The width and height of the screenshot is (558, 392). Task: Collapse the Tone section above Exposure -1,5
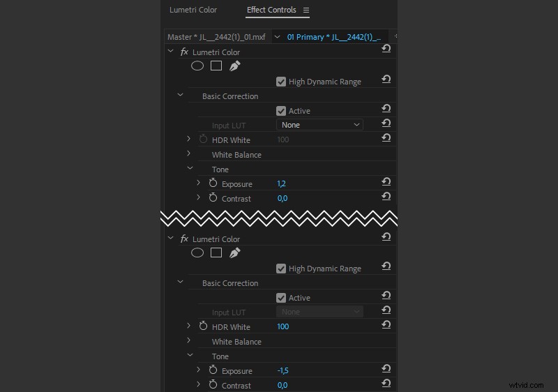pos(190,355)
